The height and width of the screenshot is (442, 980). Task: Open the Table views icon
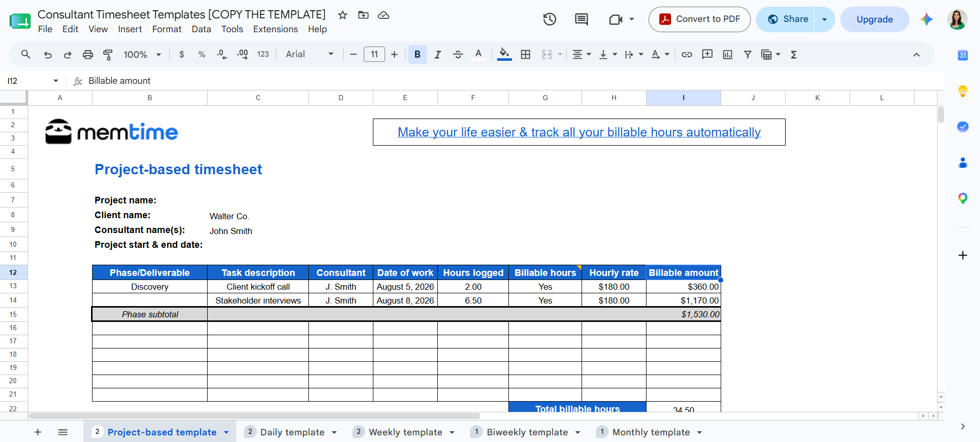click(767, 54)
